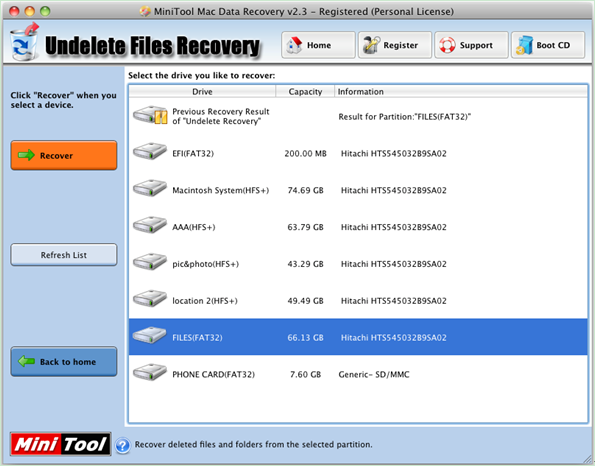595x466 pixels.
Task: Click the 200.00 MB capacity value
Action: point(305,153)
